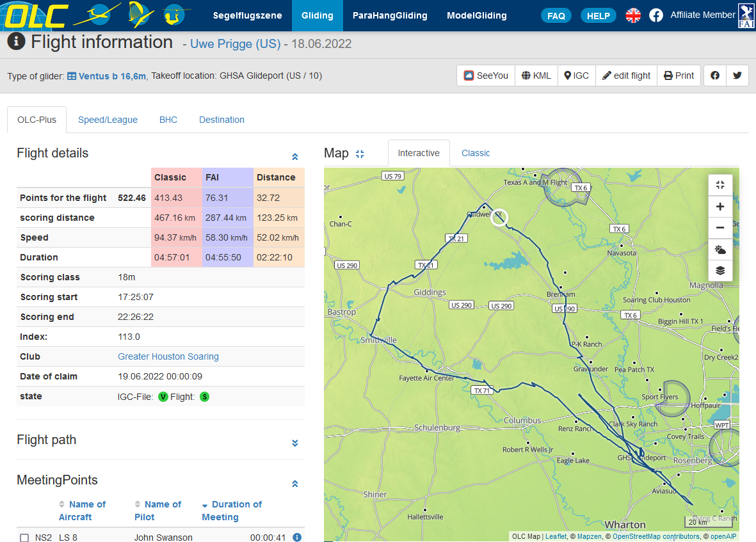Image resolution: width=756 pixels, height=542 pixels.
Task: Switch to the Speed/League tab
Action: [x=108, y=120]
